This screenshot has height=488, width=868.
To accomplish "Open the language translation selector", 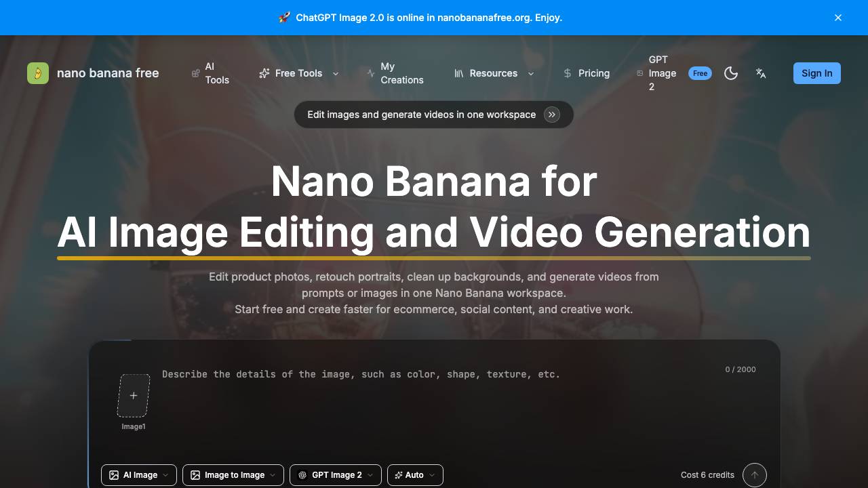I will click(x=761, y=73).
